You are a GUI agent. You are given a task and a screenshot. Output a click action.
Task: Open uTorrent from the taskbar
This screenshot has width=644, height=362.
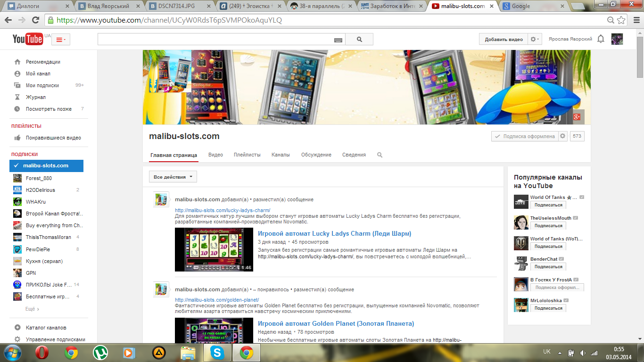99,353
